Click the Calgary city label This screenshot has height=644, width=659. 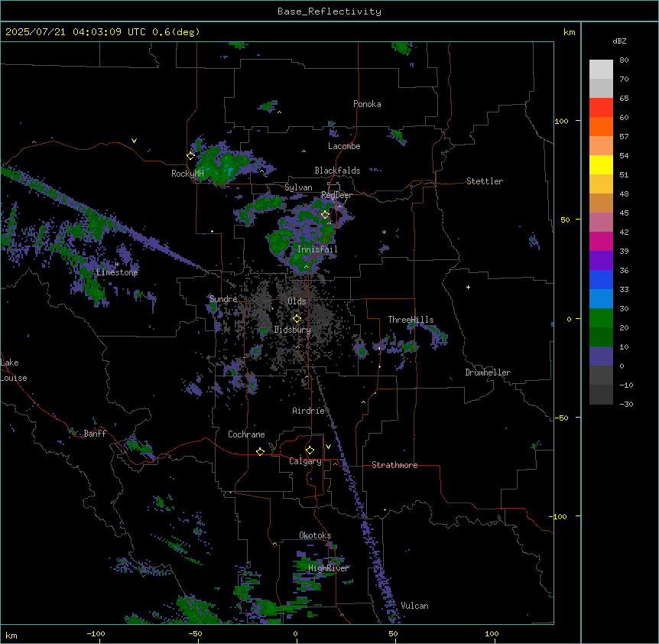[305, 461]
